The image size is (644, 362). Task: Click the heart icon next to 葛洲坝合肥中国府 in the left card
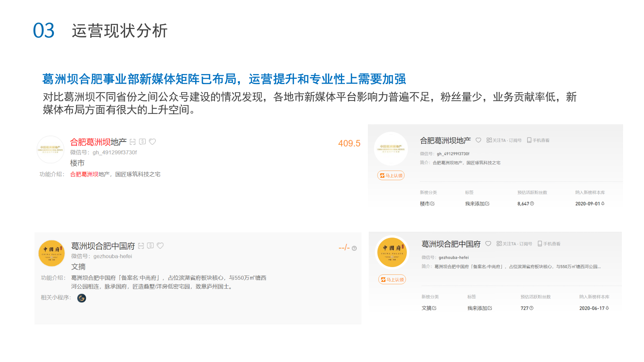[x=160, y=245]
